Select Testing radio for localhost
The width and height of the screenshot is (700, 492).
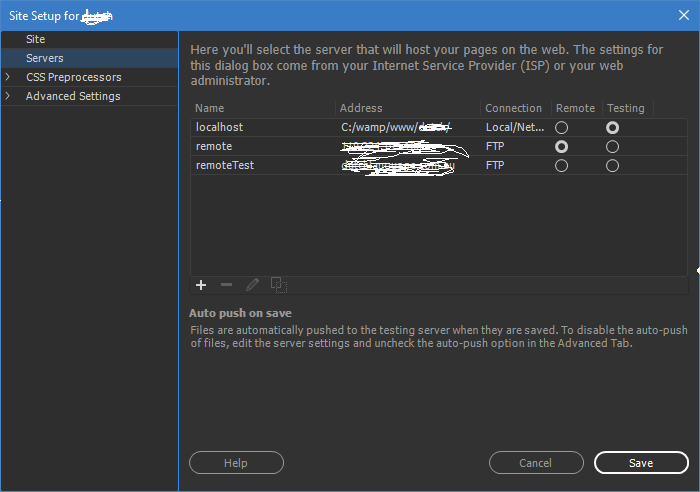tap(612, 128)
